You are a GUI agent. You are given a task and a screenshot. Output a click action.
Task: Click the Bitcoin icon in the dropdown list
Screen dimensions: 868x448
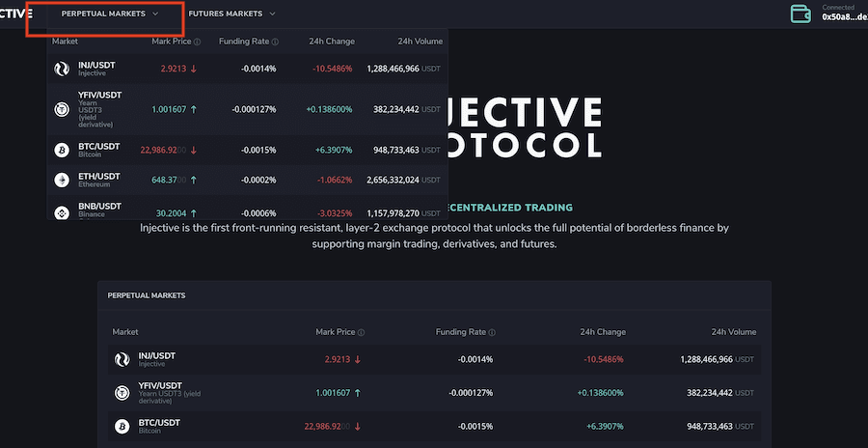pyautogui.click(x=62, y=150)
